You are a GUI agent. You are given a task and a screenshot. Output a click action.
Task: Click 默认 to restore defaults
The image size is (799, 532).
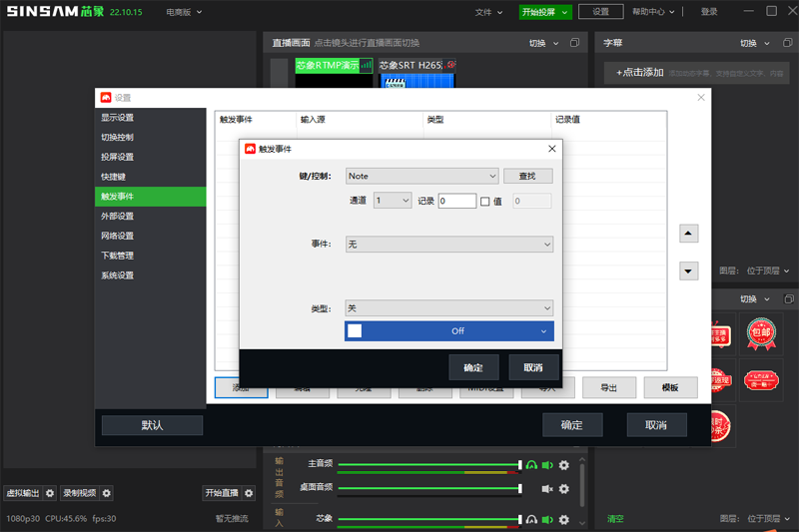[152, 425]
